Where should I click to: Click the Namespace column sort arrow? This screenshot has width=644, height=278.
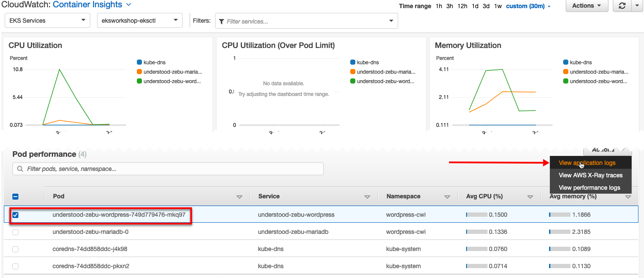pyautogui.click(x=447, y=197)
